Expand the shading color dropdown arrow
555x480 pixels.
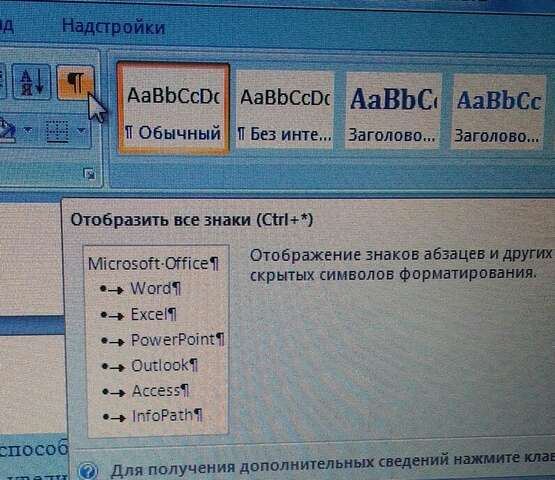coord(28,131)
